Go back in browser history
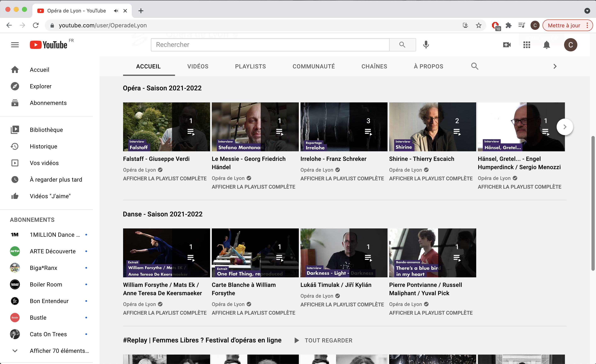 point(9,25)
